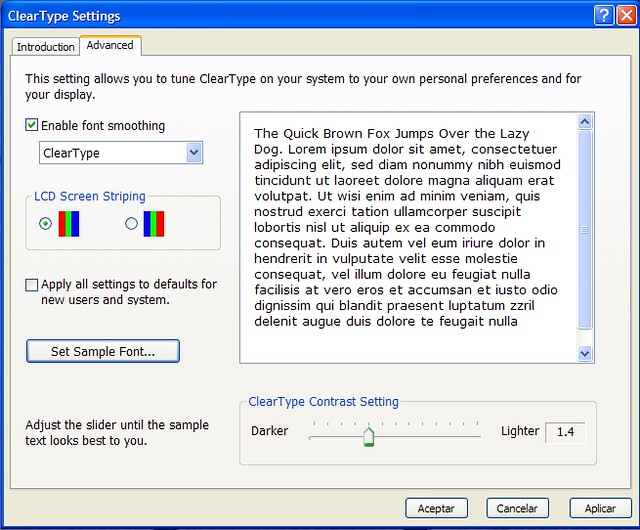Click the LCD Screen Striping group label

(90, 196)
